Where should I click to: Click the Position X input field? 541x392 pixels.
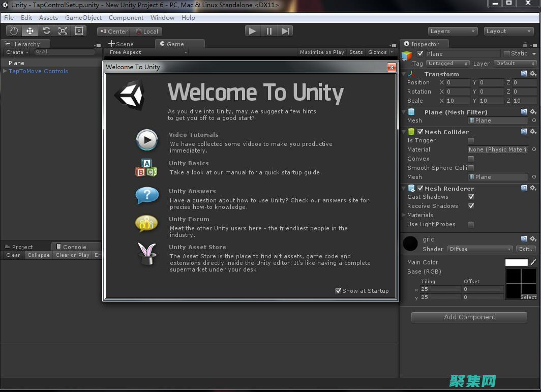tap(458, 82)
